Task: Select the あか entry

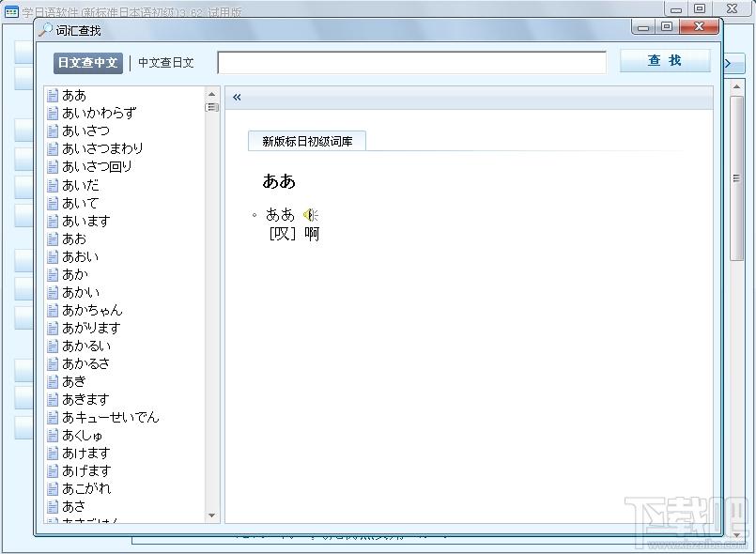Action: 75,274
